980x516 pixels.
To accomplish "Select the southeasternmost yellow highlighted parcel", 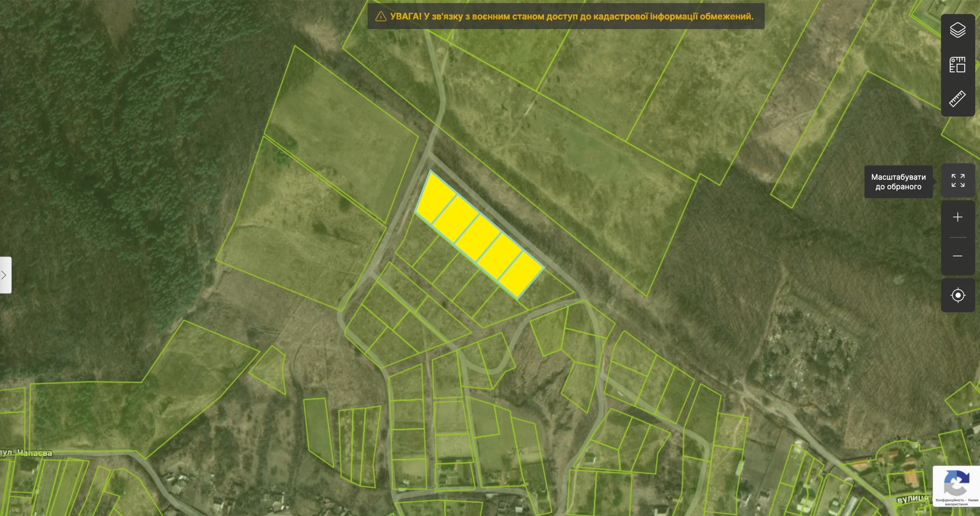I will [521, 275].
